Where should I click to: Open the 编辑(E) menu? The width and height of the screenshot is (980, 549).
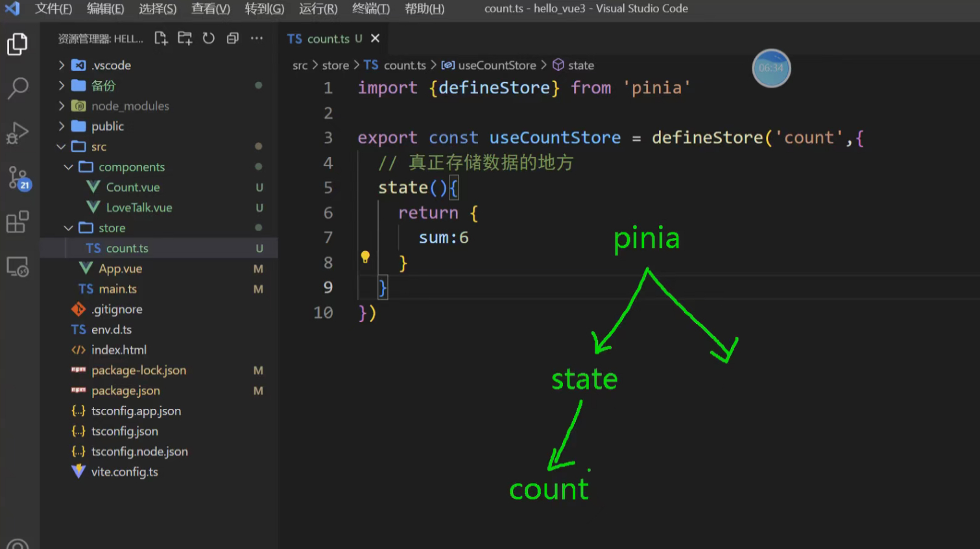105,8
